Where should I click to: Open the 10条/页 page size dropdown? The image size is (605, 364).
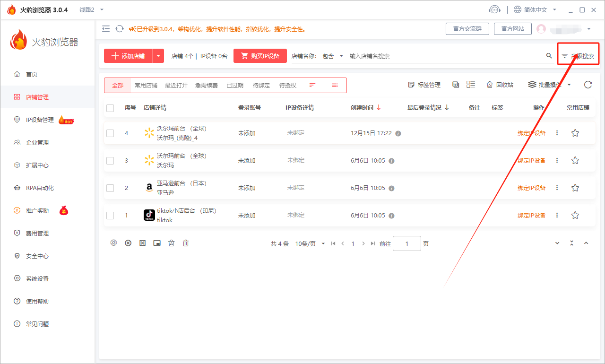coord(310,244)
